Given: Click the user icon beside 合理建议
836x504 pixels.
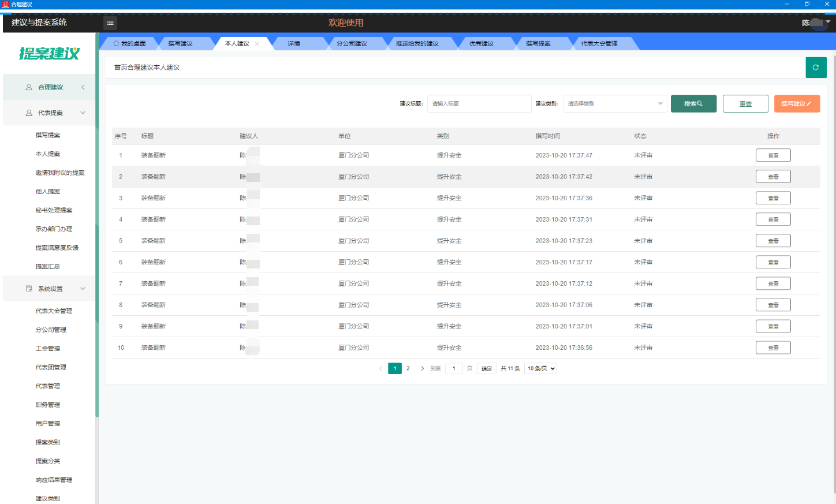Looking at the screenshot, I should (29, 87).
